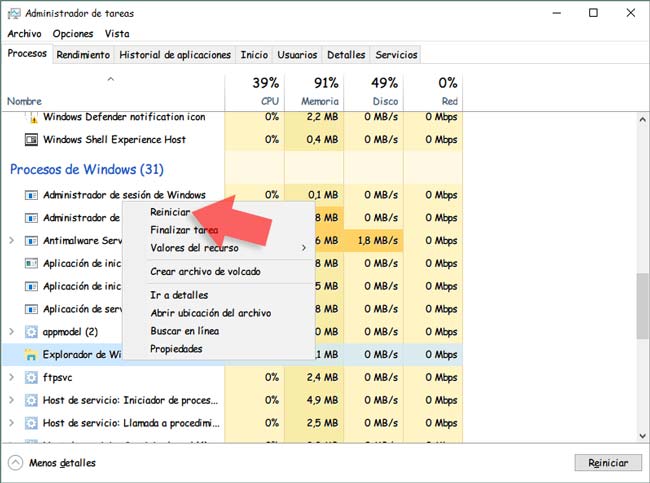This screenshot has width=650, height=483.
Task: Choose Finalizar tarea in context menu
Action: (x=184, y=230)
